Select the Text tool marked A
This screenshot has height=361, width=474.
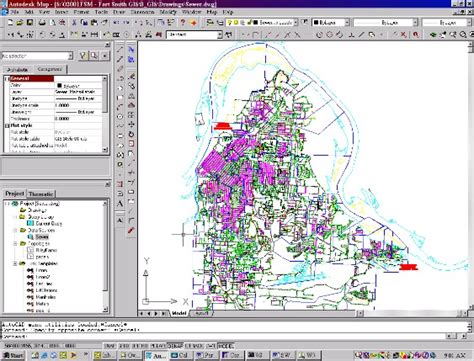tap(120, 204)
